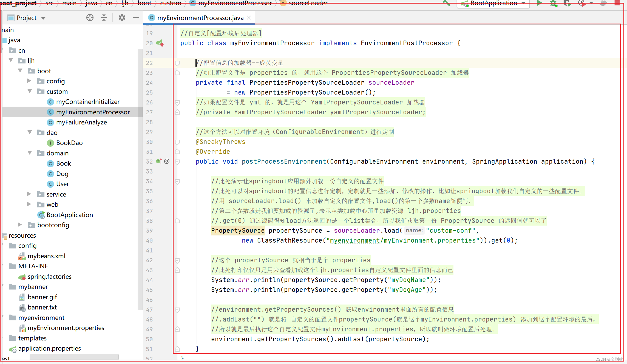Screen dimensions: 627x364
Task: Click the vertical scrollbar of Project tree
Action: [x=140, y=180]
